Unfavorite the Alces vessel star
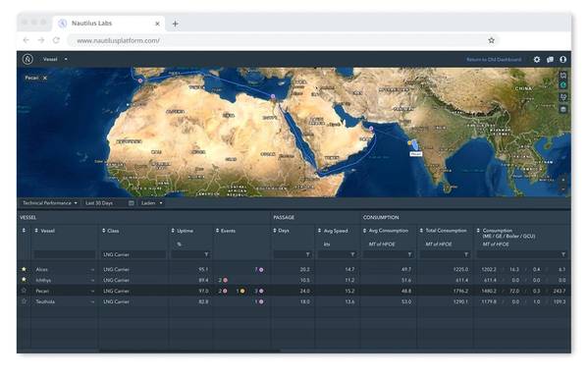Viewport: 588px width, 377px height. (24, 269)
